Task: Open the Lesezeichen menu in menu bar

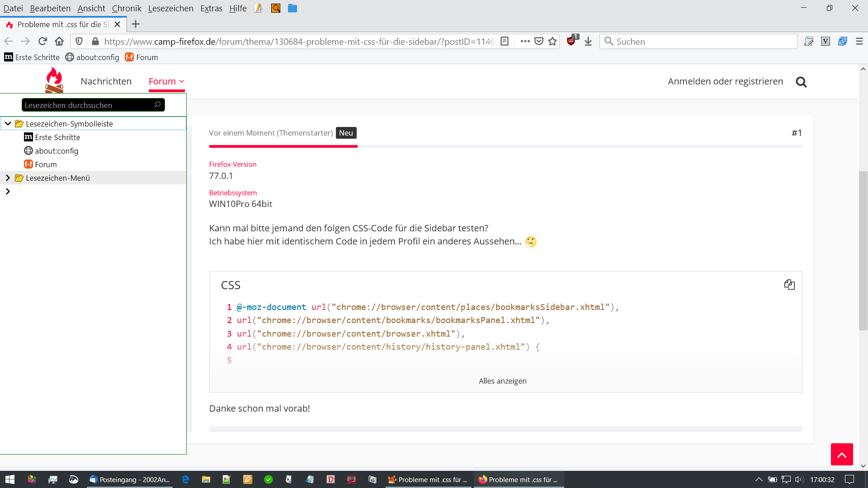Action: click(170, 8)
